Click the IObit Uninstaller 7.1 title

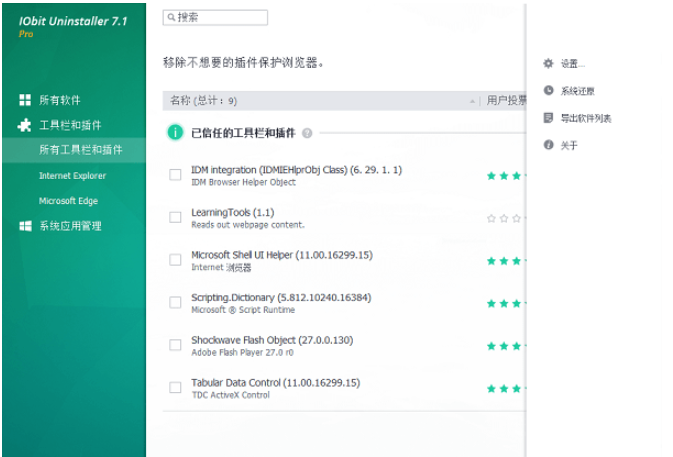click(x=73, y=21)
